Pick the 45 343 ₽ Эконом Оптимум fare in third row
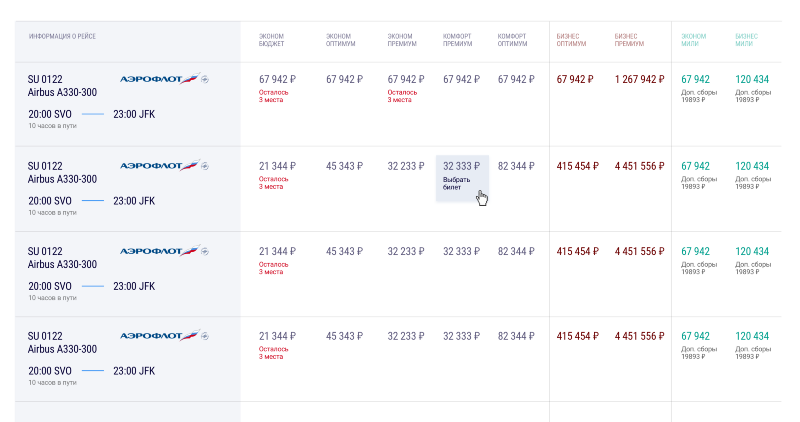The image size is (800, 422). [x=344, y=251]
